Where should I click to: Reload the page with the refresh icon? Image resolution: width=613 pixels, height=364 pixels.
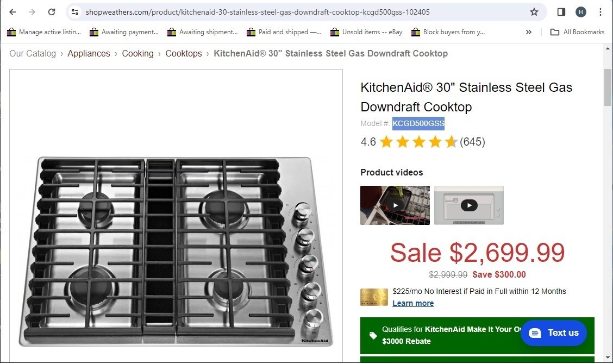52,11
